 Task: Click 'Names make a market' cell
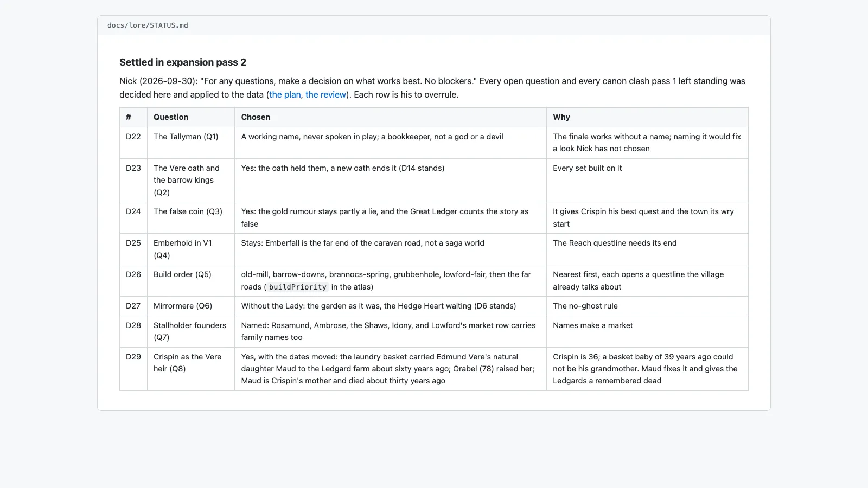(x=647, y=332)
